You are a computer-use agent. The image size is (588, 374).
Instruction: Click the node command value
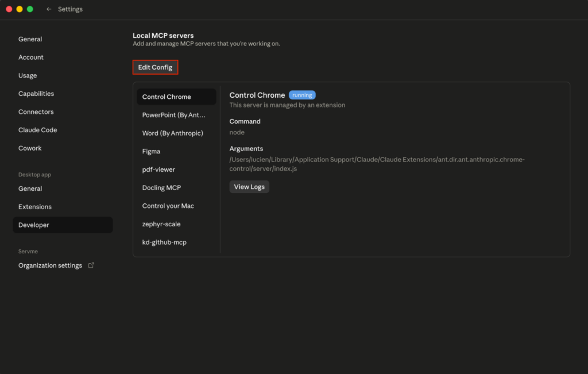[237, 132]
